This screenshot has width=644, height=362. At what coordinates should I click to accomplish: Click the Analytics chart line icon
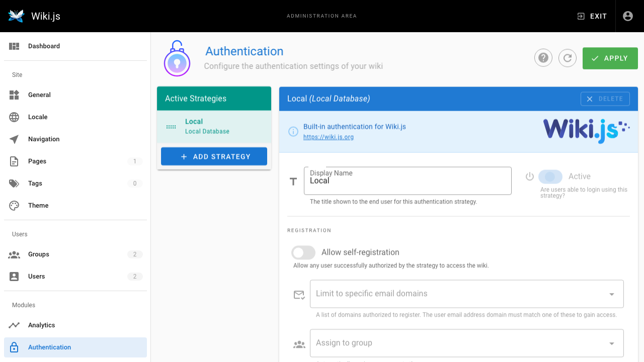(14, 325)
